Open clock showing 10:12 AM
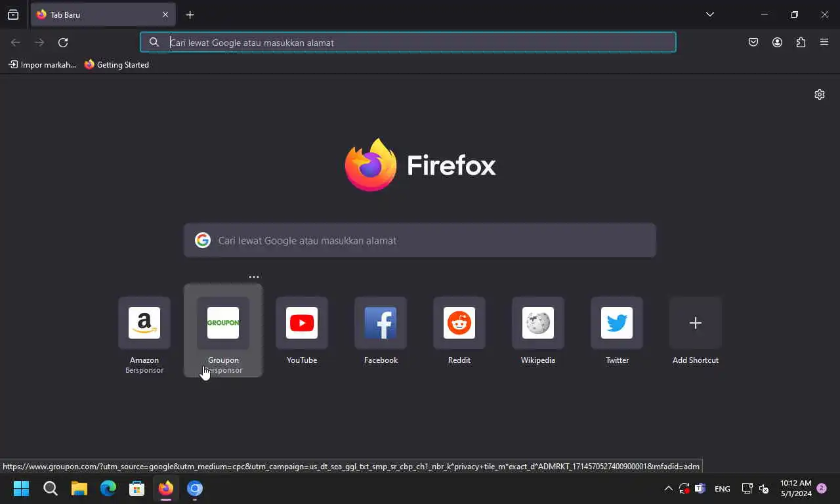The image size is (840, 504). [x=796, y=488]
